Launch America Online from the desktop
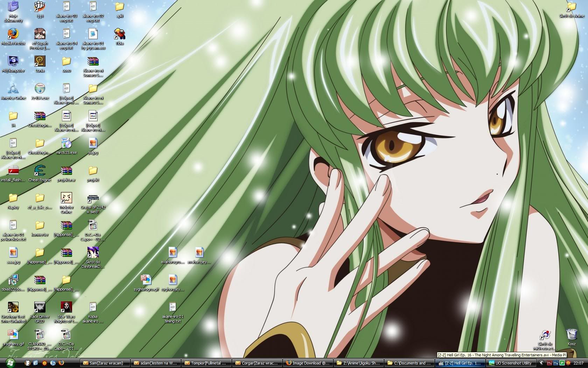 (x=13, y=91)
